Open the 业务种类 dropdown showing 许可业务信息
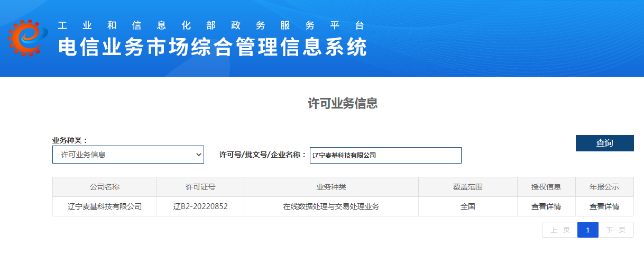The height and width of the screenshot is (253, 644). point(128,155)
